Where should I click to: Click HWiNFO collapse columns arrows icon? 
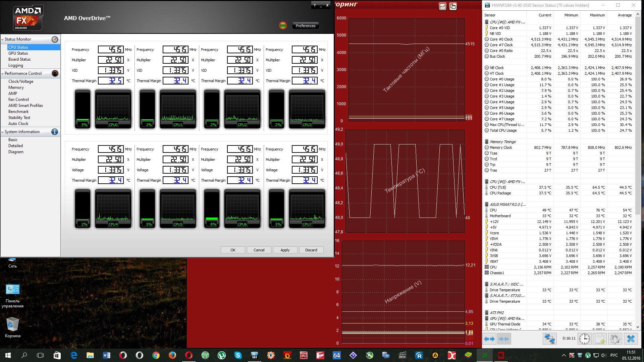503,339
